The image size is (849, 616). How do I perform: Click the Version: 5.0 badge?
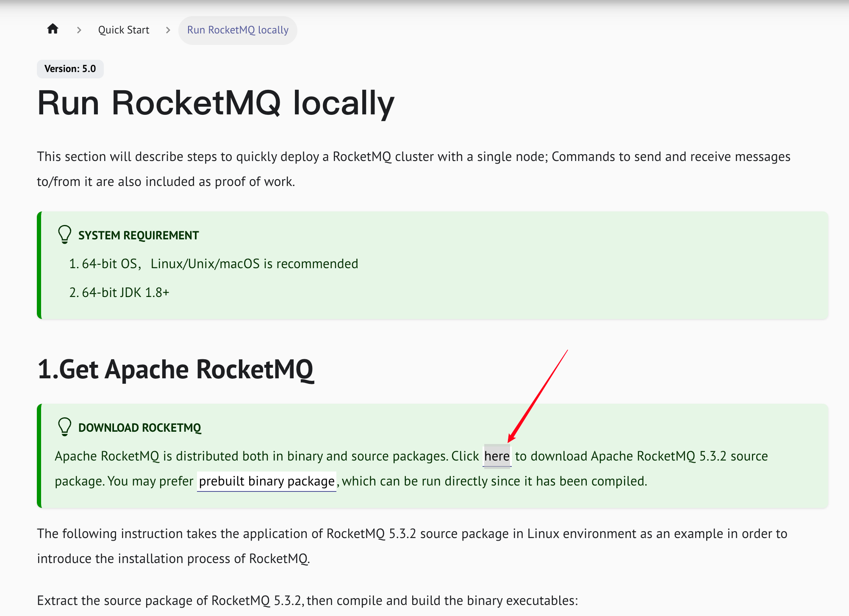(x=70, y=69)
